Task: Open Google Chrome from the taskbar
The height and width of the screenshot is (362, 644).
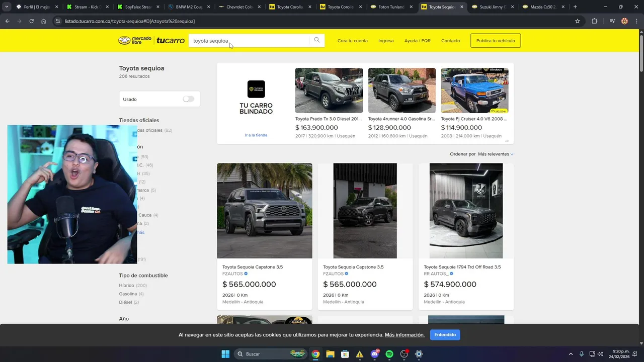Action: pos(315,354)
